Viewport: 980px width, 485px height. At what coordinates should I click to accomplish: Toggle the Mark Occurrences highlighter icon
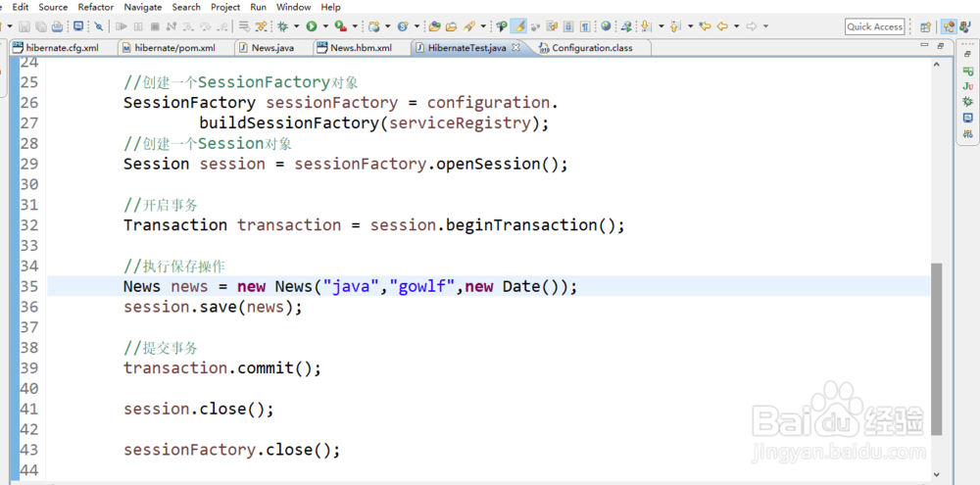click(518, 26)
